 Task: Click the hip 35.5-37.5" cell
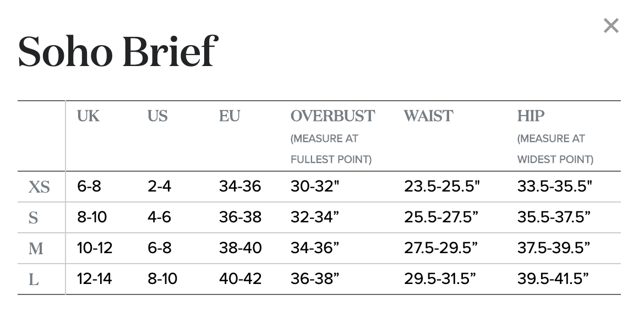(554, 217)
